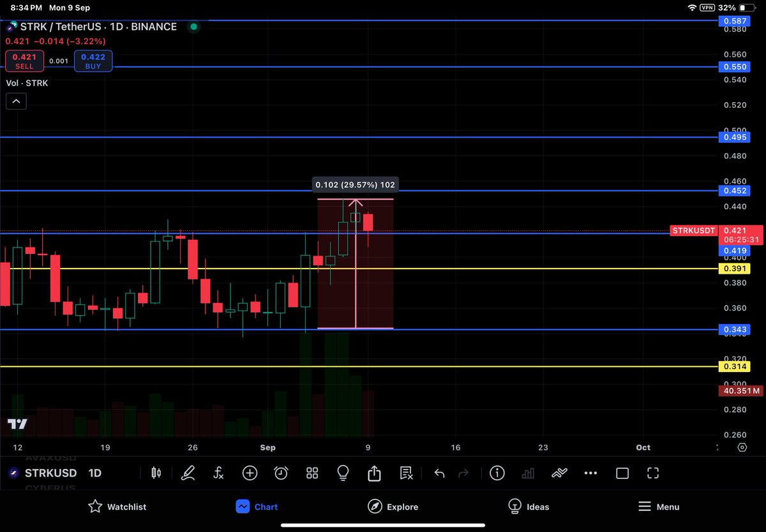Image resolution: width=766 pixels, height=532 pixels.
Task: Tap the 40.351M volume label
Action: point(740,390)
